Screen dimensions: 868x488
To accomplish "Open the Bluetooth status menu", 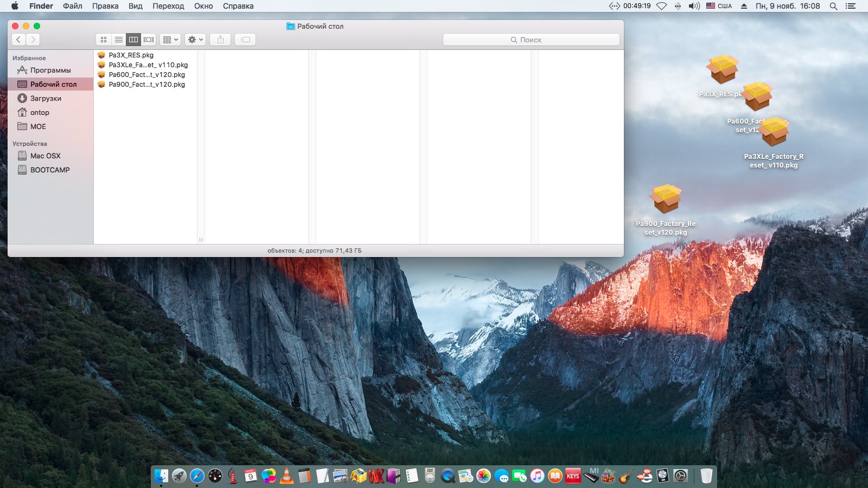I will click(x=678, y=6).
